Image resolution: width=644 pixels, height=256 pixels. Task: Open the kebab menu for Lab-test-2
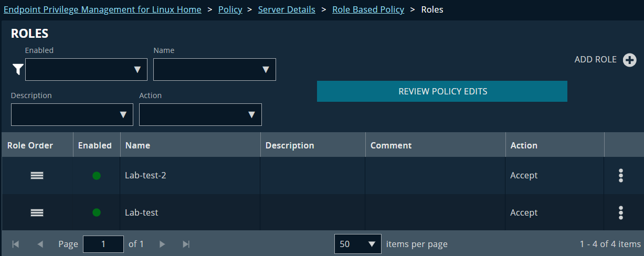pos(621,176)
